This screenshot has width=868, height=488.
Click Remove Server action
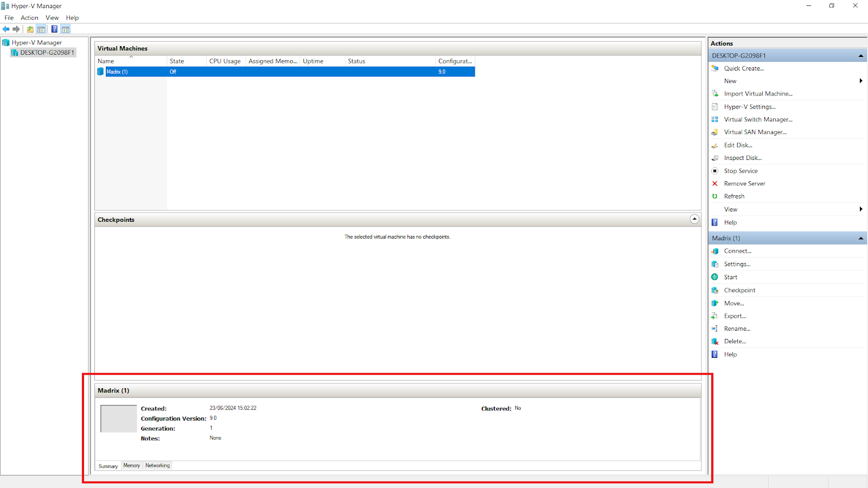pos(744,184)
